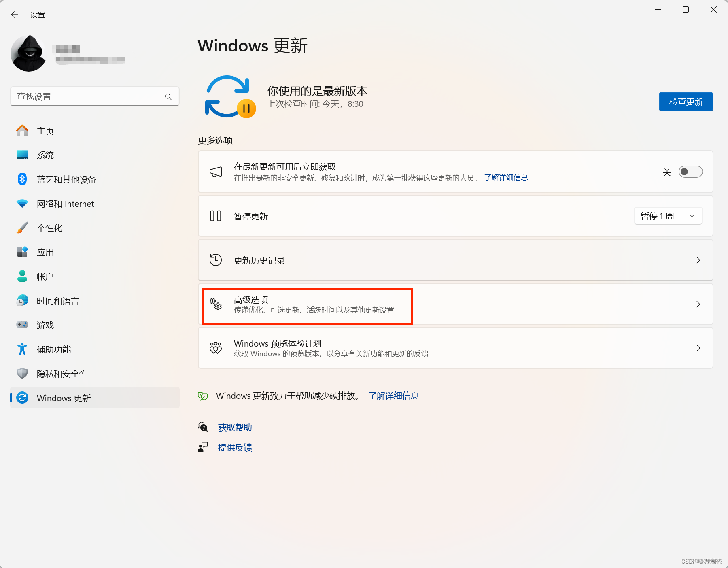Open 高级选项 via its chevron

click(698, 304)
